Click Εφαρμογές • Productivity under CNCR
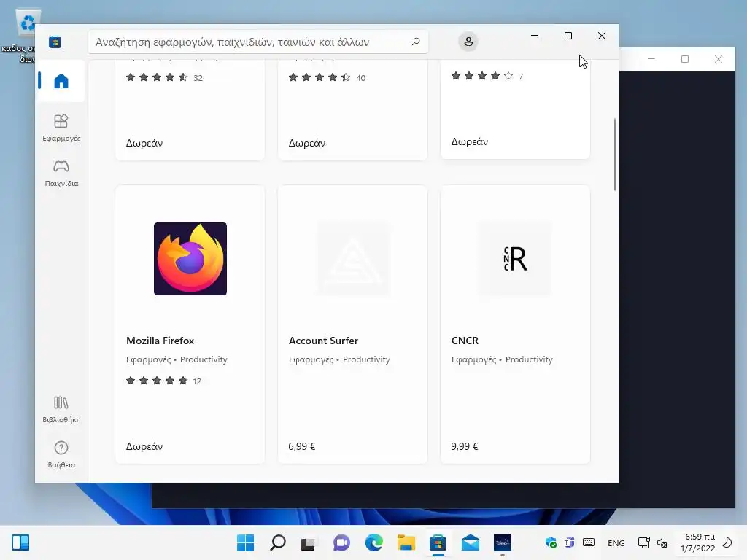747x560 pixels. click(502, 359)
